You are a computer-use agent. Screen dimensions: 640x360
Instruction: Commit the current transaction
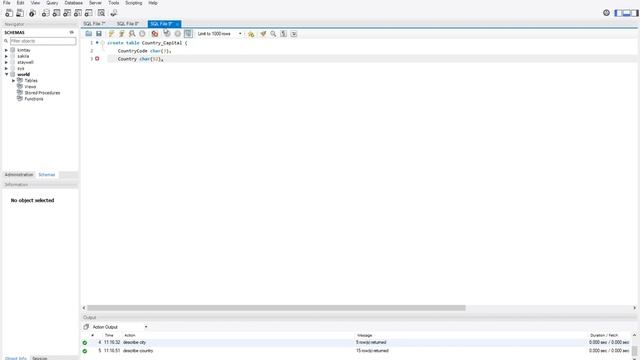coord(167,34)
